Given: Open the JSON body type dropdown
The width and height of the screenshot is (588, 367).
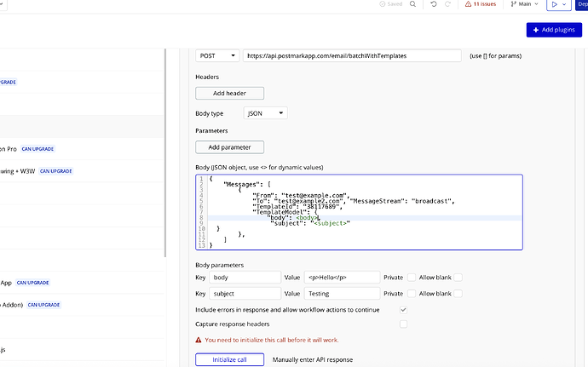Looking at the screenshot, I should click(x=265, y=113).
